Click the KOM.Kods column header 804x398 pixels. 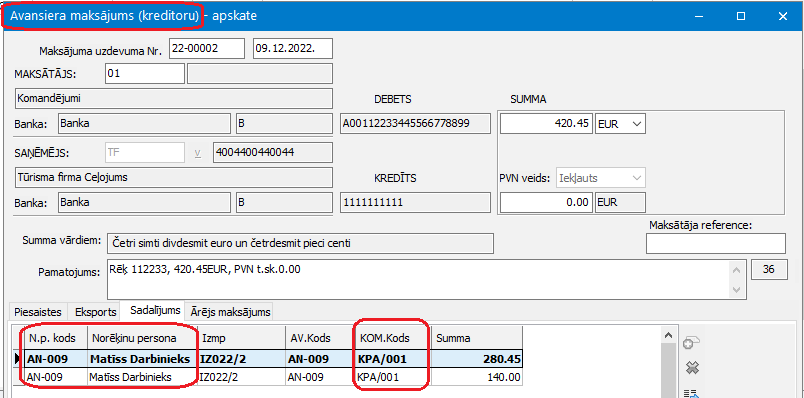[x=393, y=338]
